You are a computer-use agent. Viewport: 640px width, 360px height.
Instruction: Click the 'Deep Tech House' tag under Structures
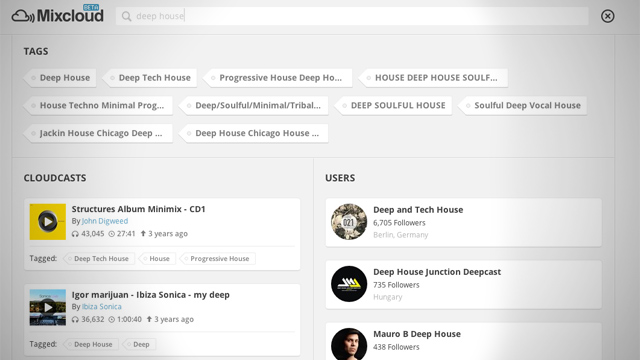click(x=99, y=258)
